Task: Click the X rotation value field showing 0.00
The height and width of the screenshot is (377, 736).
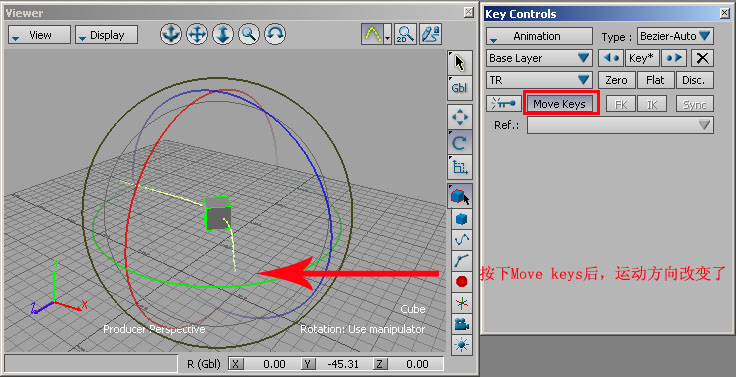Action: pyautogui.click(x=271, y=364)
